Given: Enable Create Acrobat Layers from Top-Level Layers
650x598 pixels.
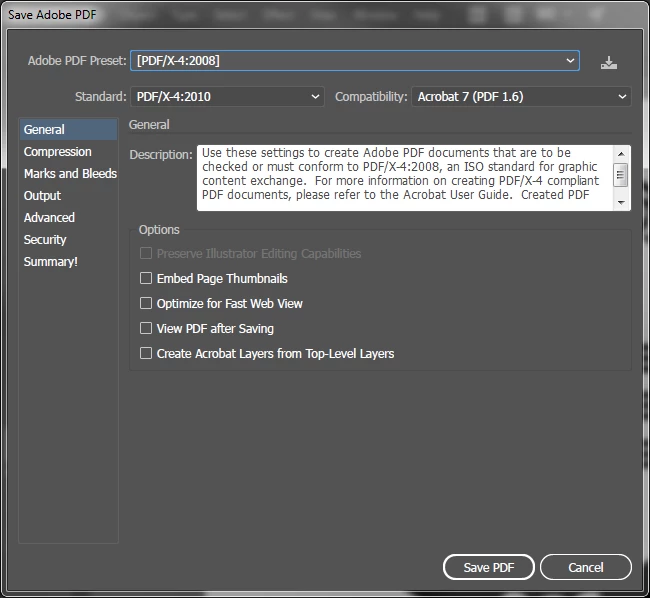Looking at the screenshot, I should tap(146, 353).
